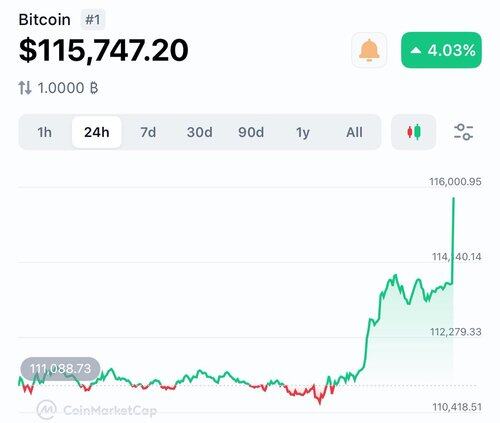Image resolution: width=500 pixels, height=423 pixels.
Task: Select the 90d time range
Action: (x=251, y=132)
